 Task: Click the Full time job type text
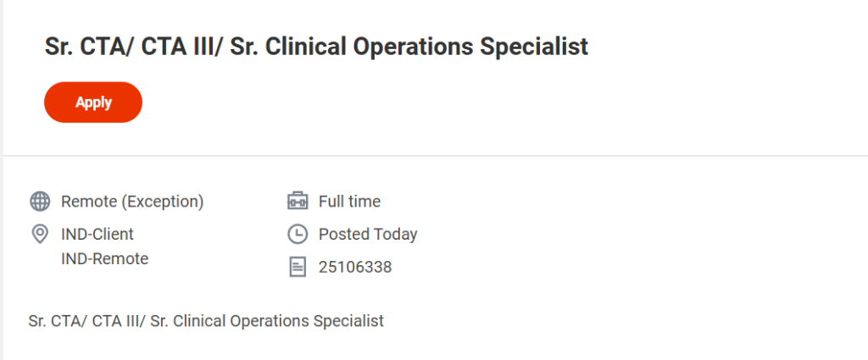point(349,202)
